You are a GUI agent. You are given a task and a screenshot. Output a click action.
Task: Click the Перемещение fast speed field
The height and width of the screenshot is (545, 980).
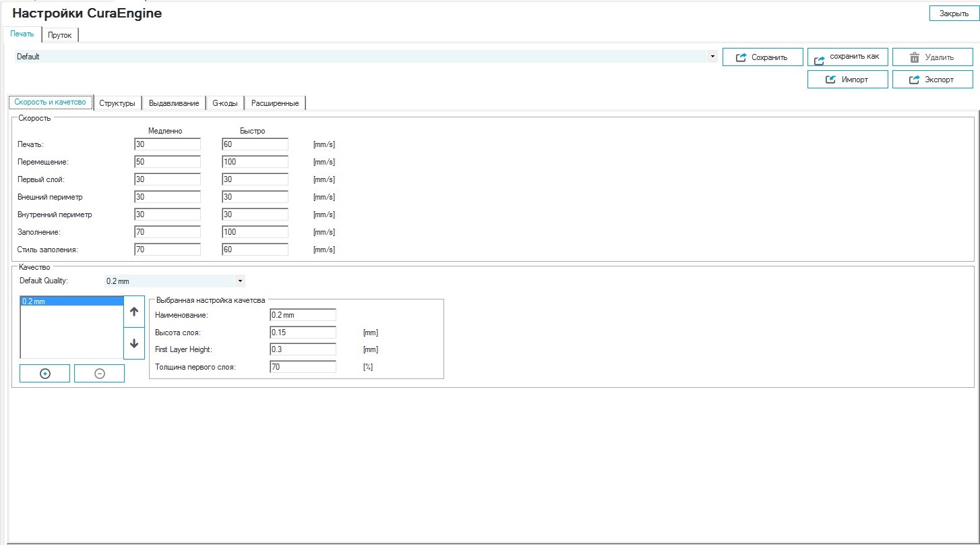click(x=255, y=162)
